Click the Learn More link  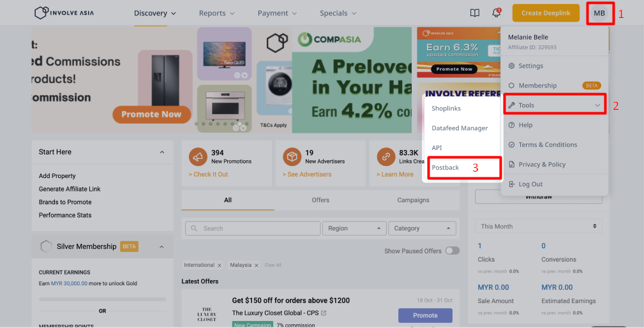[395, 174]
